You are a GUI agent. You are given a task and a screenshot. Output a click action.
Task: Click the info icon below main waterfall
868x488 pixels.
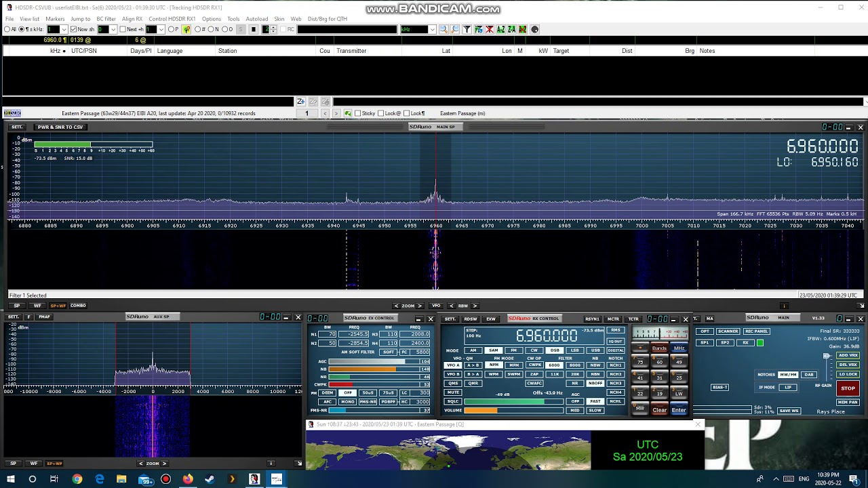pos(784,306)
